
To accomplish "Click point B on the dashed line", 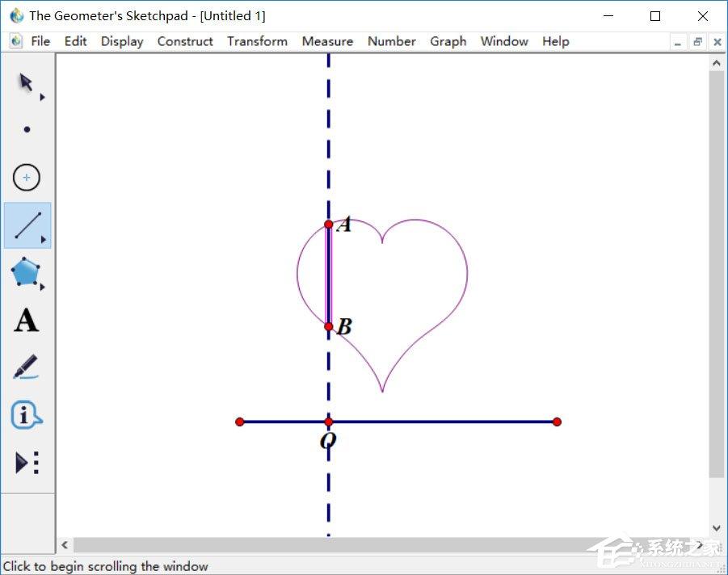I will [x=328, y=326].
